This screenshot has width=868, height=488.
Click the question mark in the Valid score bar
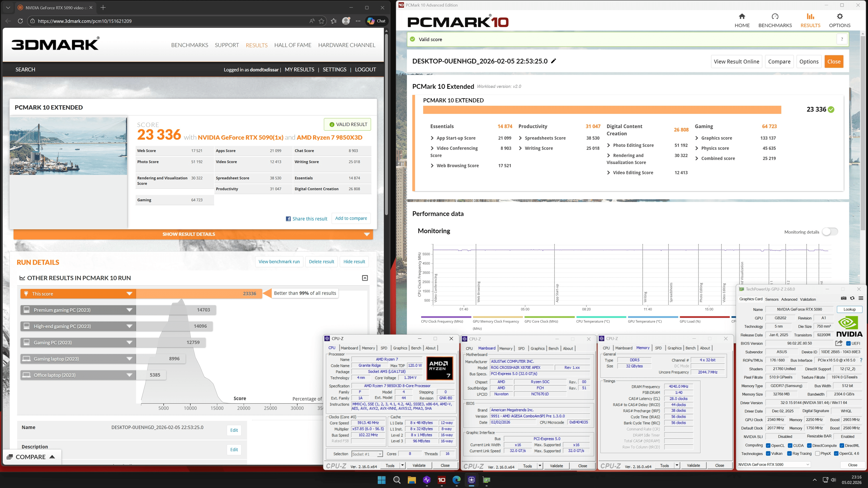(x=842, y=39)
